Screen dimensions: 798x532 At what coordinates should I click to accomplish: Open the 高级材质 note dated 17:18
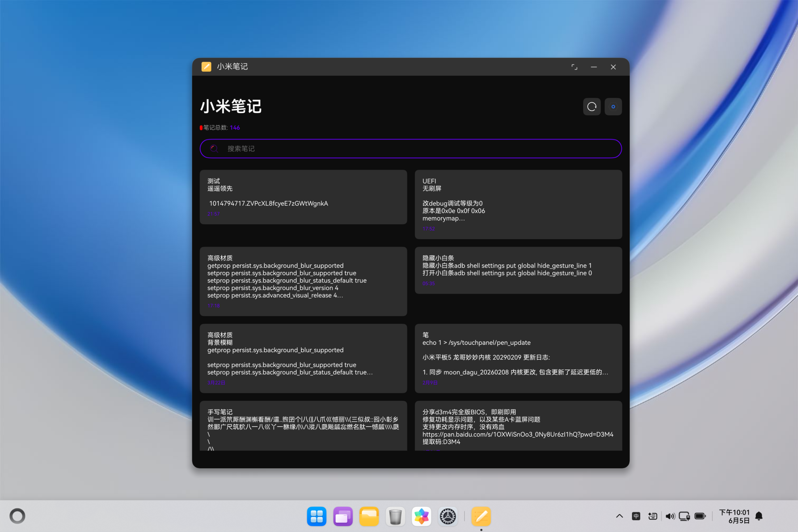pyautogui.click(x=303, y=282)
